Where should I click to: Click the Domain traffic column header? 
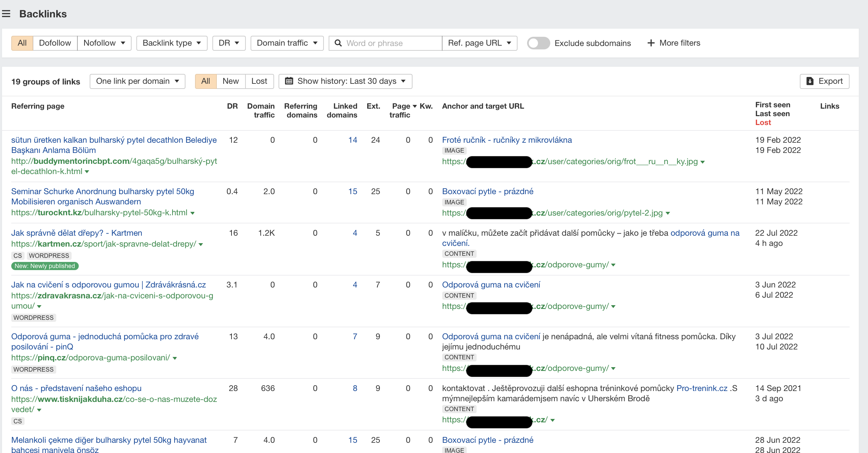(261, 111)
